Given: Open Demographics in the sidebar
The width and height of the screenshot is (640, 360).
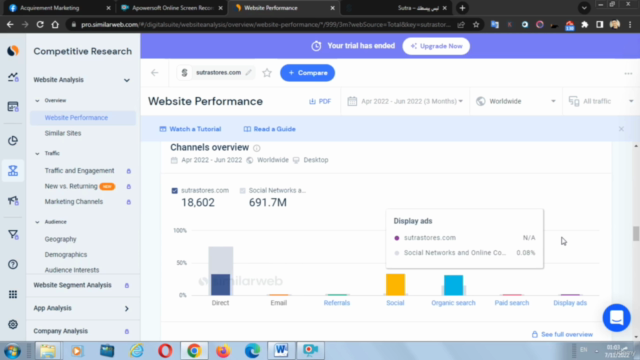Looking at the screenshot, I should (x=66, y=255).
